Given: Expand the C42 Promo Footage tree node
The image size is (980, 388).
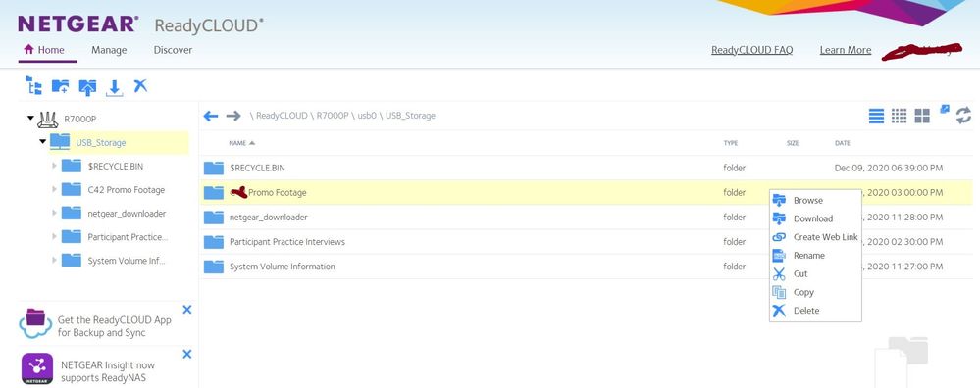Looking at the screenshot, I should click(x=55, y=189).
